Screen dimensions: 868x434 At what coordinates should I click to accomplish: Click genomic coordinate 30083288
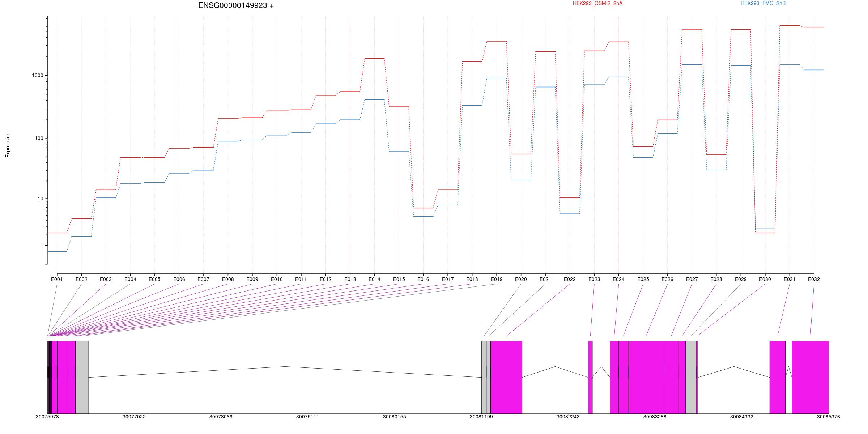pos(655,417)
